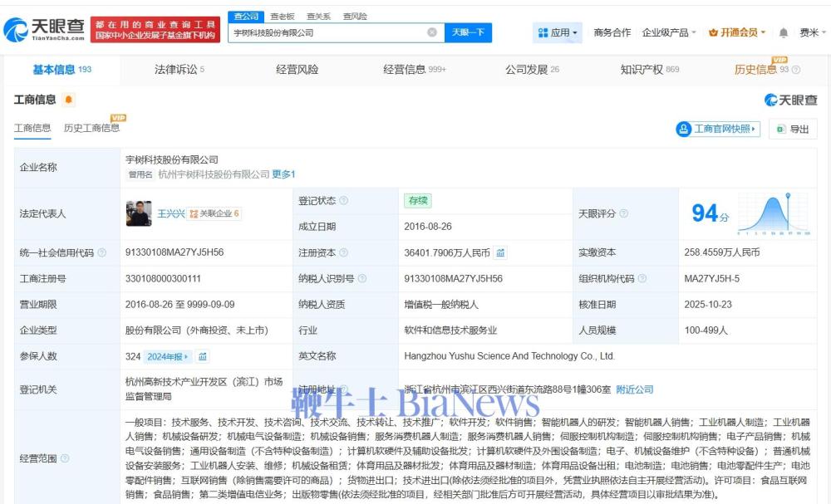Open the notification bell

[x=784, y=33]
